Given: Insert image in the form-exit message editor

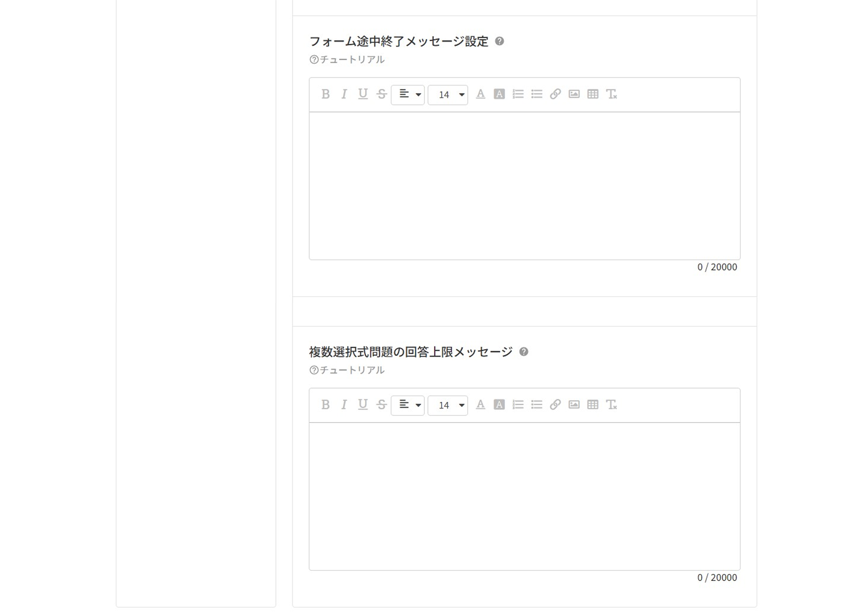Looking at the screenshot, I should point(574,94).
